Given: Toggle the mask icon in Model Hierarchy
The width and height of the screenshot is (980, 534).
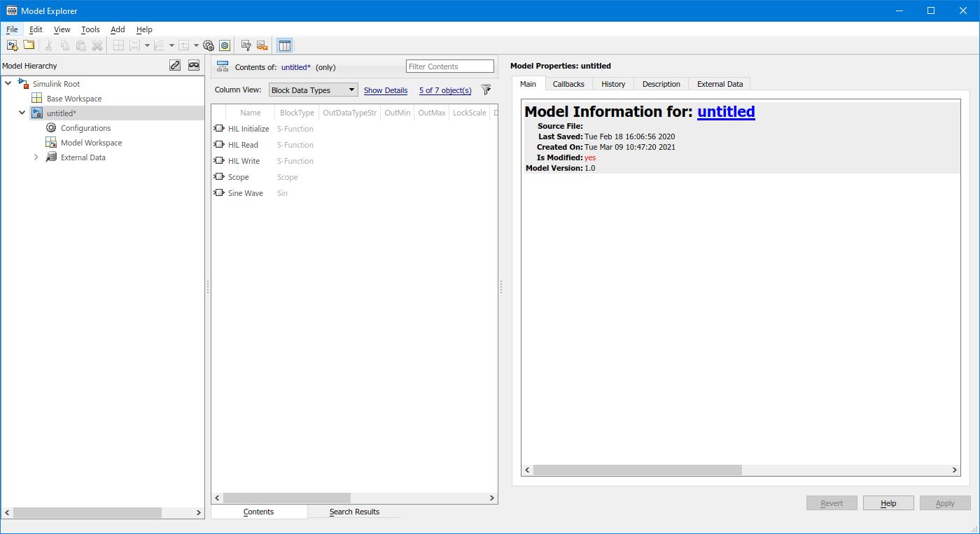Looking at the screenshot, I should (x=194, y=65).
